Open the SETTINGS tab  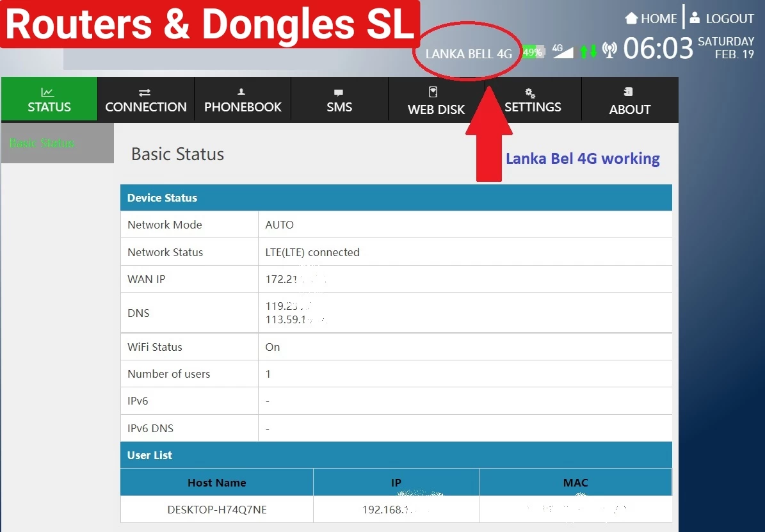(533, 99)
